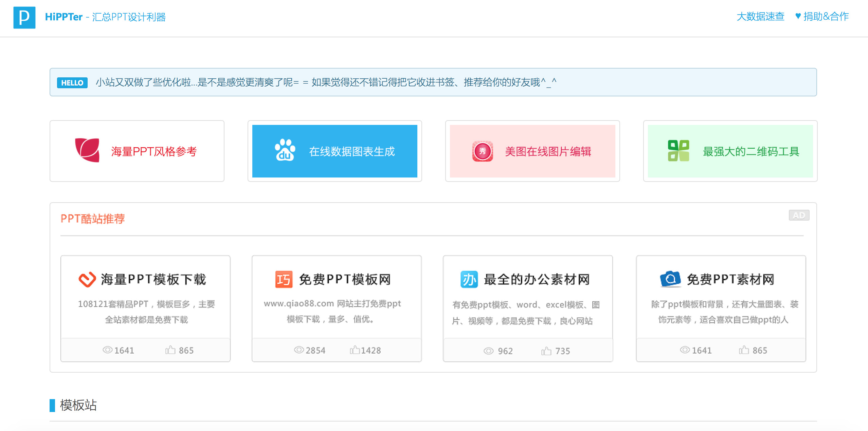The image size is (868, 431).
Task: Click the eye icon in 海量PPT模板下载 card
Action: click(x=107, y=350)
